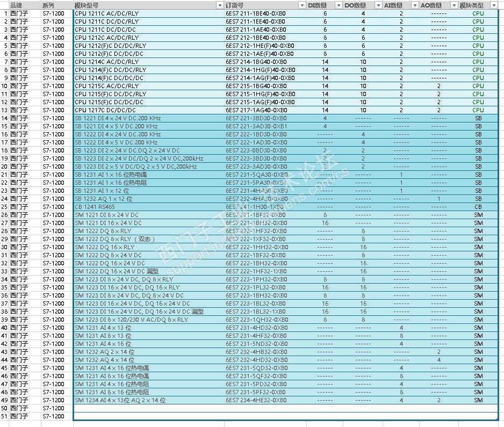Select cell CPU 1217C DC/DC/DC

pos(149,110)
